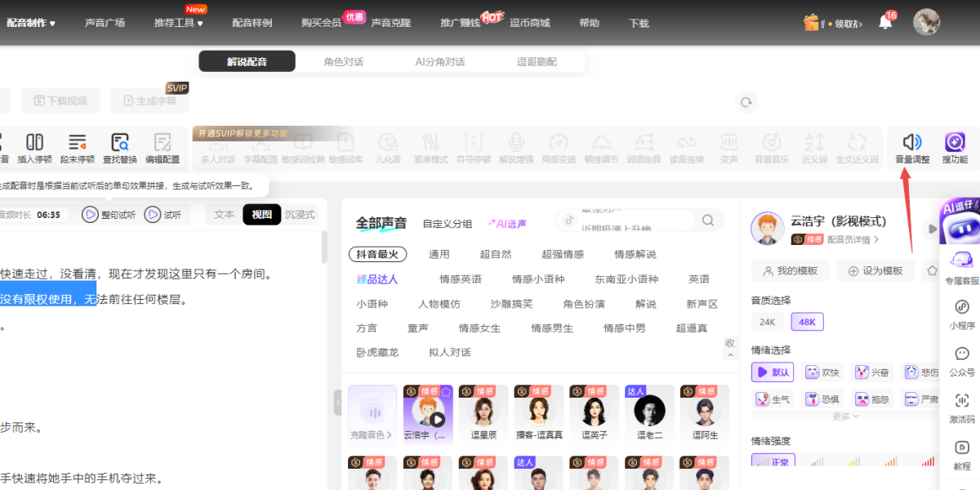
Task: Open the 搜功能 feature search
Action: pyautogui.click(x=955, y=148)
